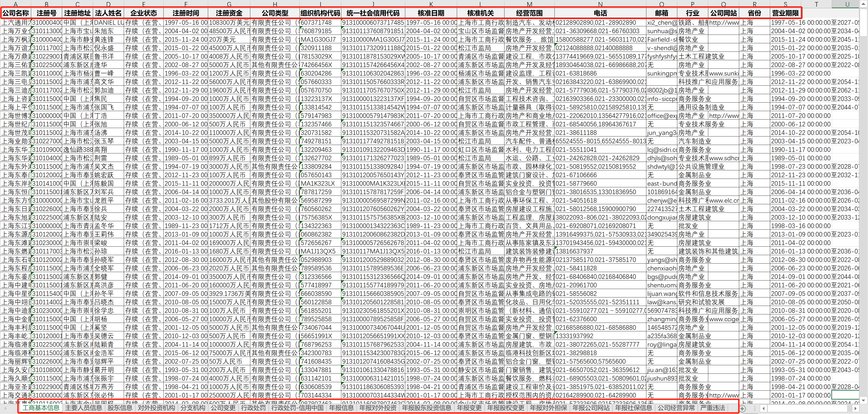The width and height of the screenshot is (868, 414).
Task: Click the email cell xi2_chen@
Action: [661, 22]
